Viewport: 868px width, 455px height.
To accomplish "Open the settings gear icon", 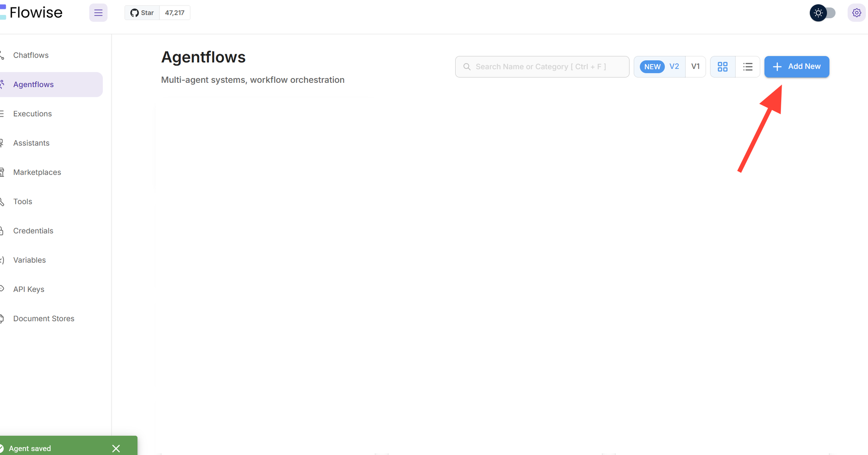I will (856, 13).
